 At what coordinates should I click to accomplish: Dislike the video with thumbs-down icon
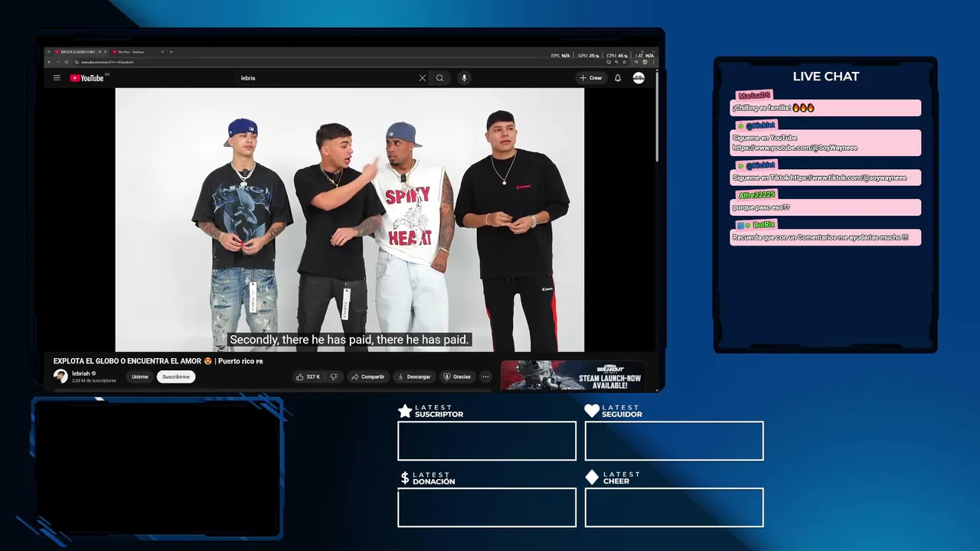[334, 377]
